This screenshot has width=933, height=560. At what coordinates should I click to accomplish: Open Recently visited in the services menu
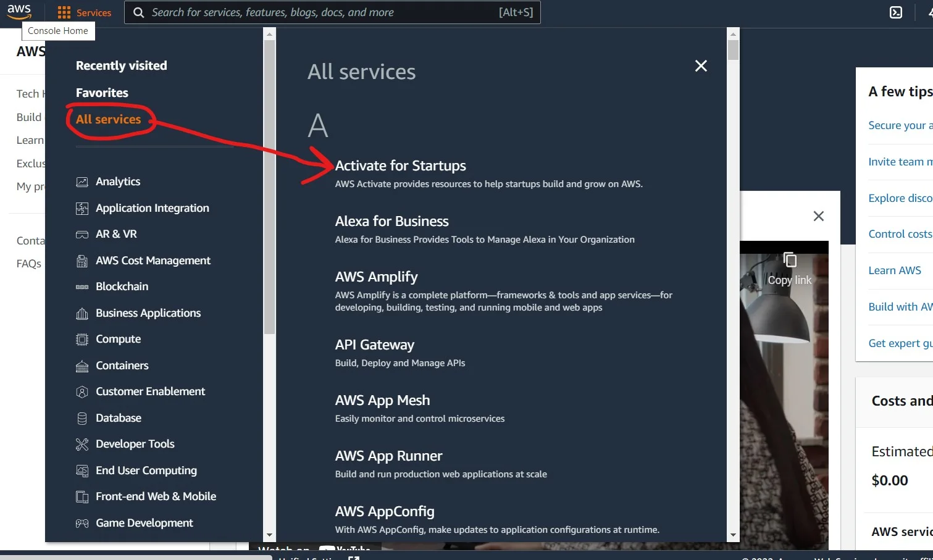pyautogui.click(x=122, y=65)
